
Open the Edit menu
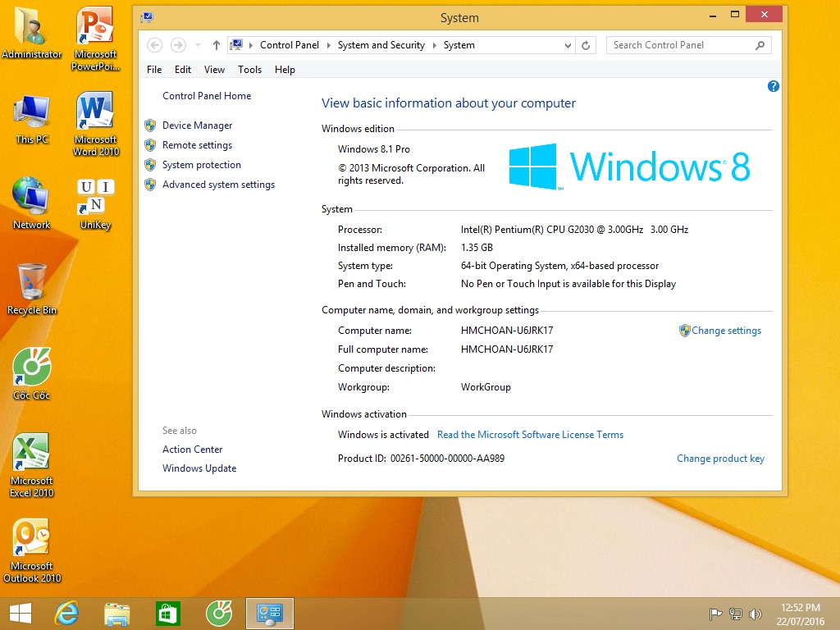[183, 70]
